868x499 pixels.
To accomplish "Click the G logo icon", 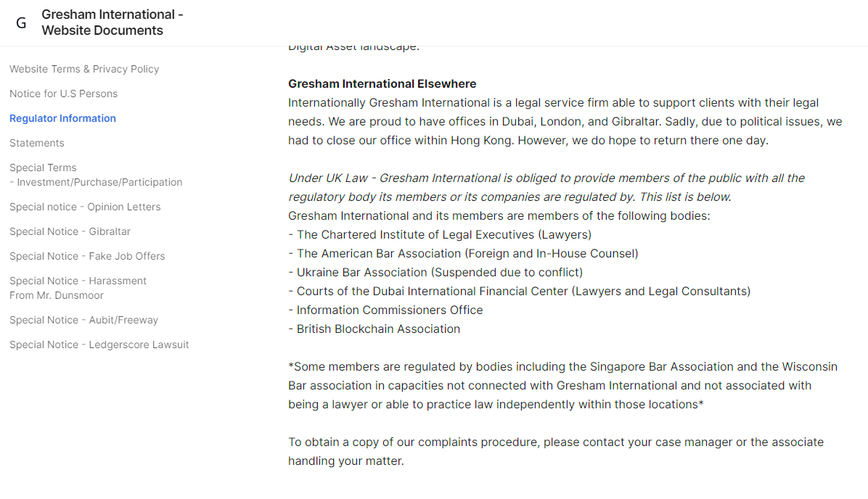I will tap(21, 22).
